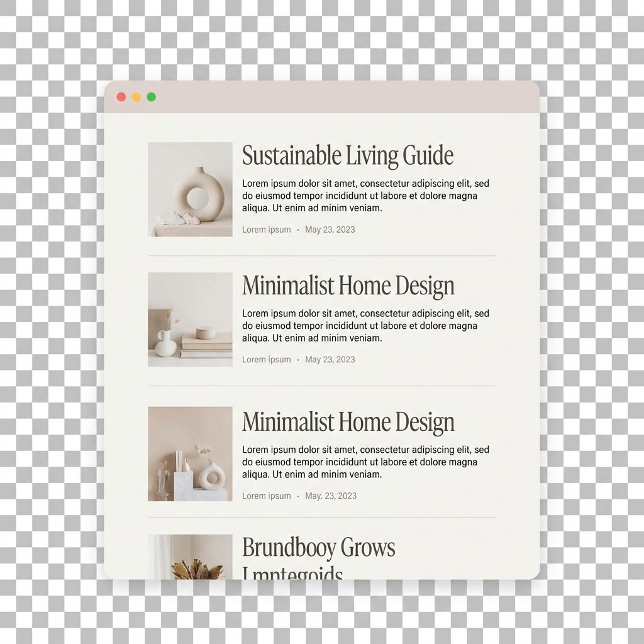The width and height of the screenshot is (644, 644).
Task: Open the "Sustainable Living Guide" article title
Action: coord(347,155)
